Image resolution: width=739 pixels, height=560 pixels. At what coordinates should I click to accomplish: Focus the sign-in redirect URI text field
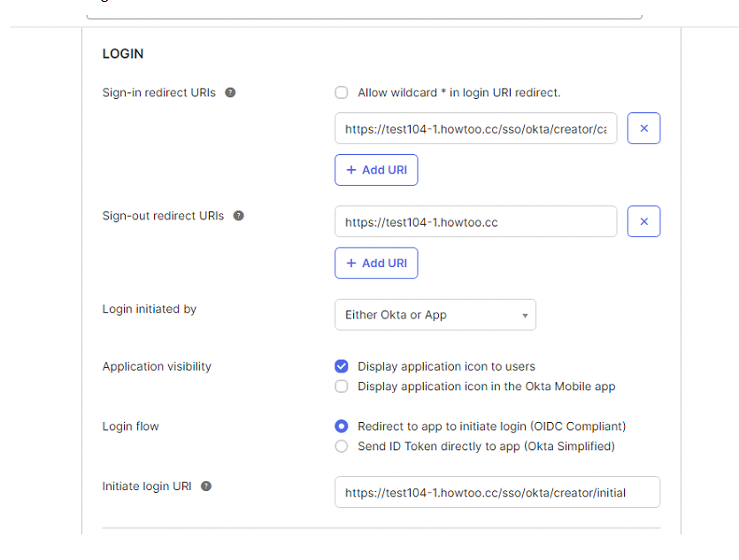(475, 129)
